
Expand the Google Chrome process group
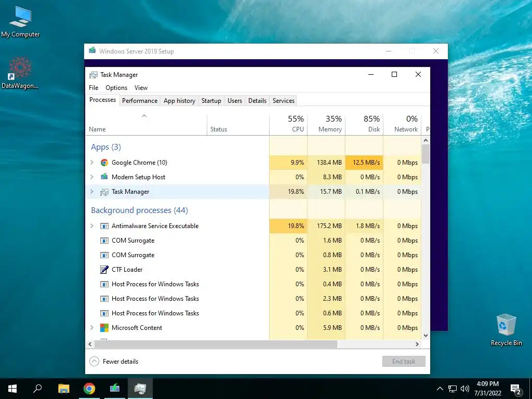pyautogui.click(x=92, y=163)
